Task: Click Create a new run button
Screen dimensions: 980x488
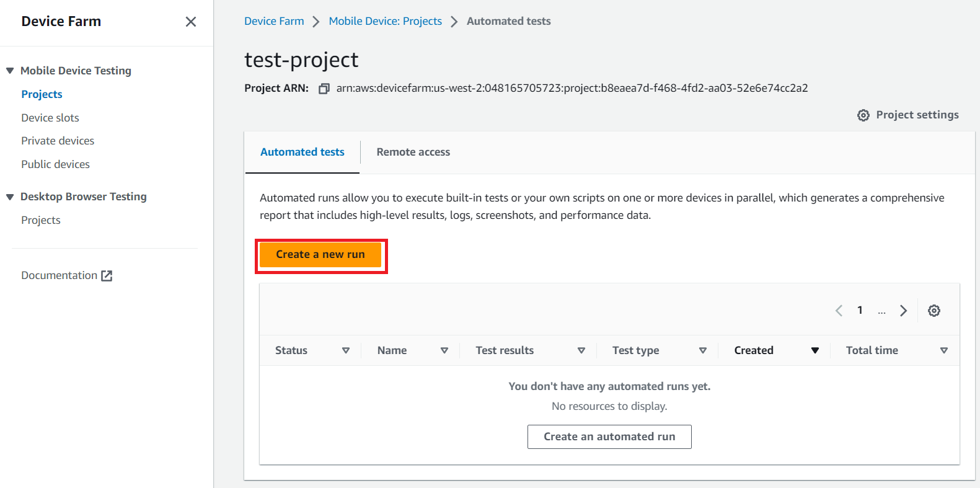Action: tap(320, 254)
